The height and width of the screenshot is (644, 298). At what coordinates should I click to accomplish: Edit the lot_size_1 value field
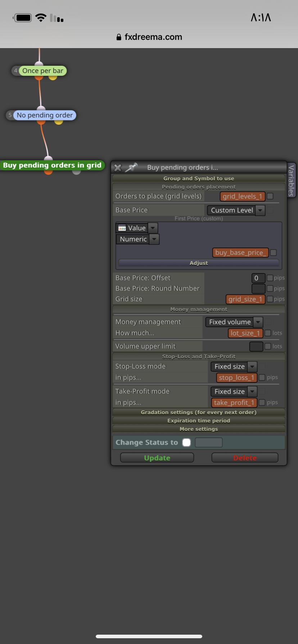tap(245, 333)
